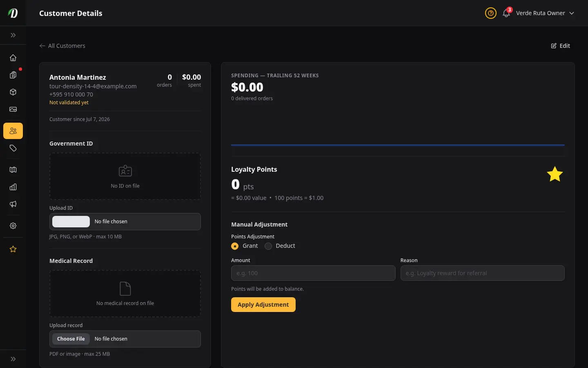Select the Deduct radio option
Viewport: 588px width, 368px height.
click(x=268, y=246)
